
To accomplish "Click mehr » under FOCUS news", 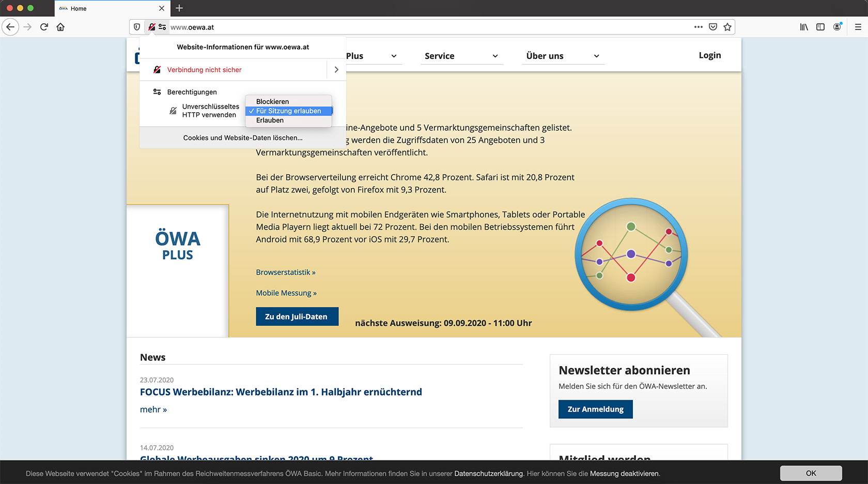I will click(x=153, y=410).
